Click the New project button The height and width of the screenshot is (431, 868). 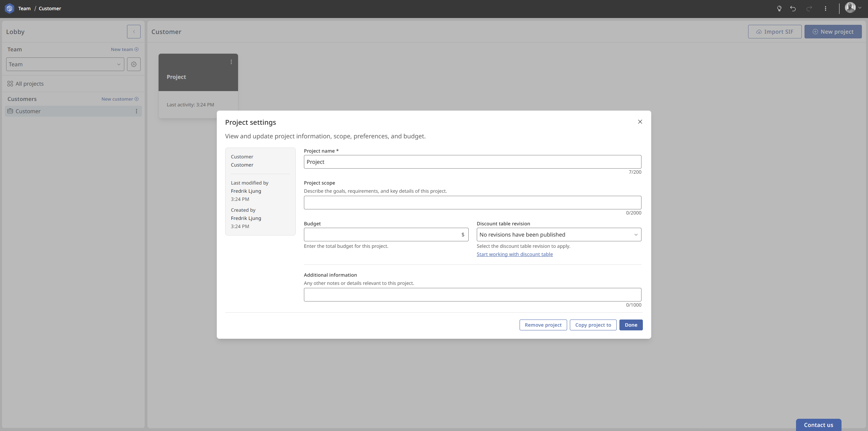pyautogui.click(x=833, y=32)
